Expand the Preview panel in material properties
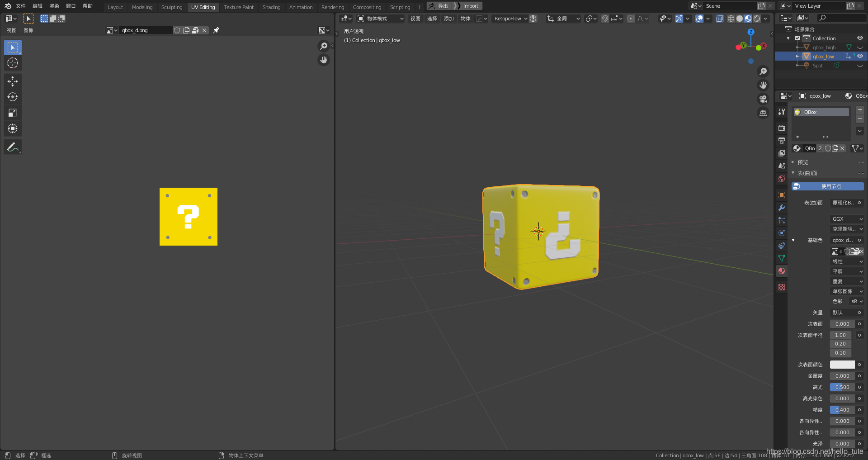 pos(793,162)
